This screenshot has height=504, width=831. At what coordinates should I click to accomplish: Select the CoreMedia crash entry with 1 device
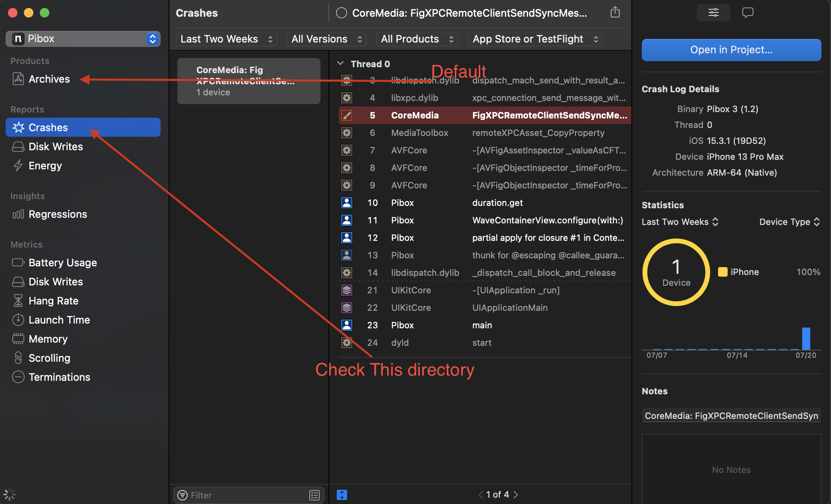point(249,81)
